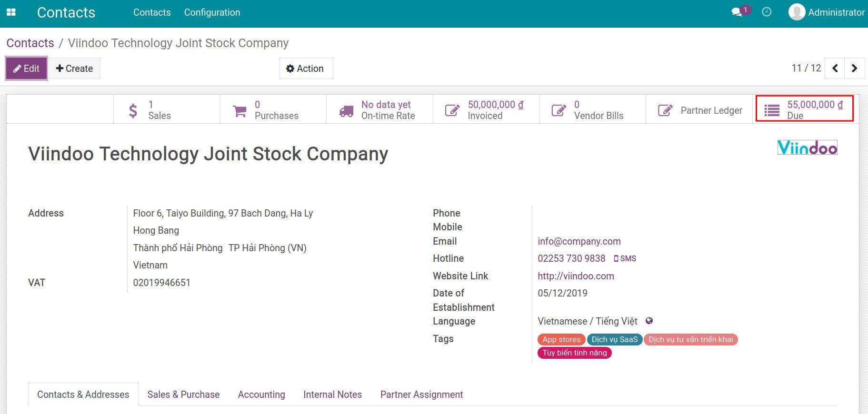The height and width of the screenshot is (414, 868).
Task: Open the Contacts top menu
Action: point(152,12)
